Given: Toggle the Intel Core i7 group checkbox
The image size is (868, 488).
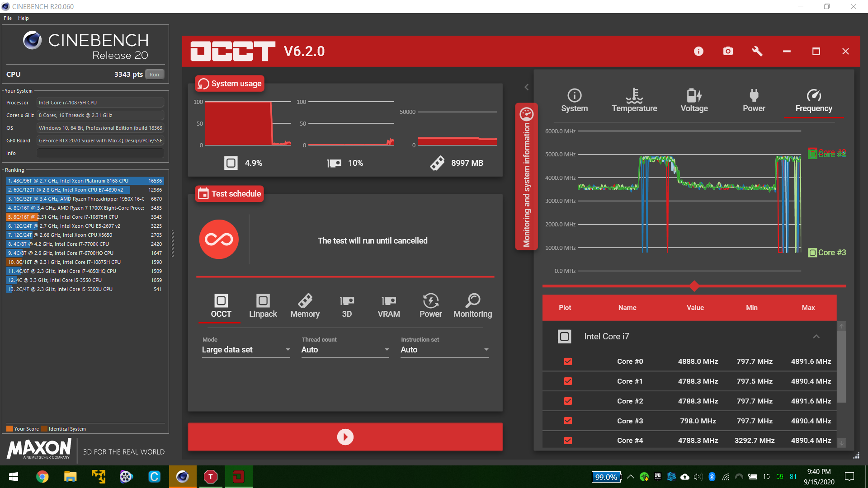Looking at the screenshot, I should pyautogui.click(x=564, y=337).
